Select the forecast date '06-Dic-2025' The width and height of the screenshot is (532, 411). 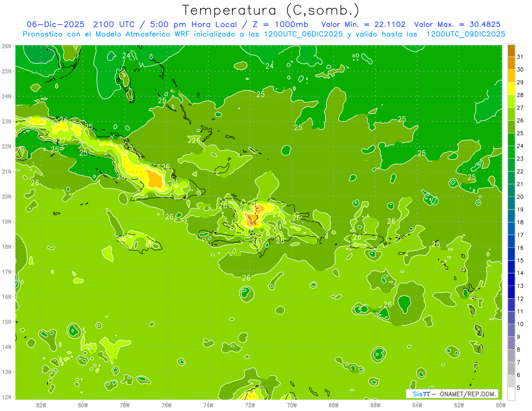click(x=55, y=24)
